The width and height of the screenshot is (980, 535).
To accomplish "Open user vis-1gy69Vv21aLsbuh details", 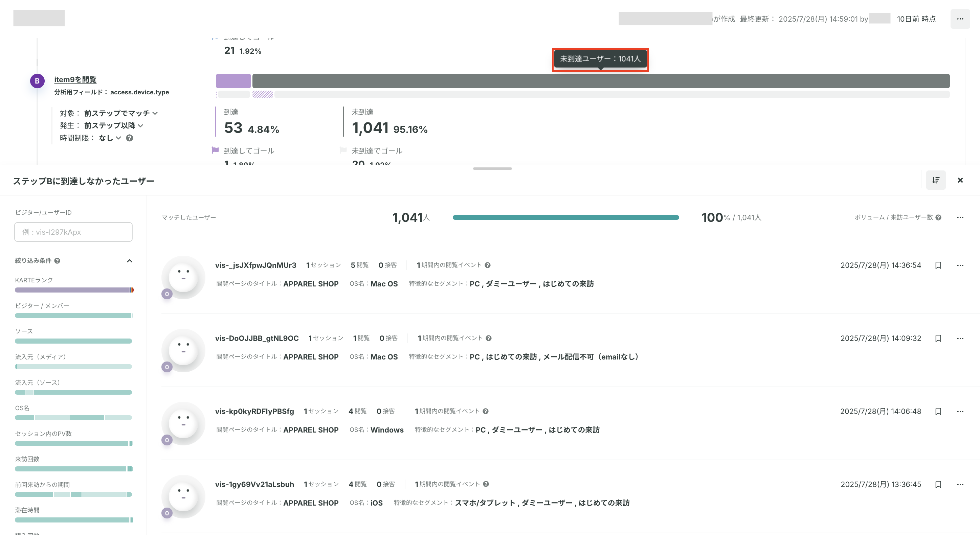I will pos(254,484).
